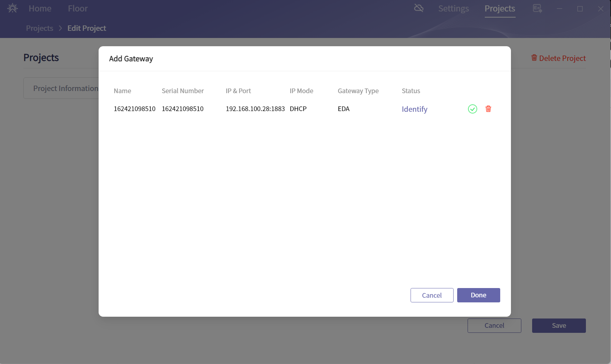Cancel the Add Gateway dialog
The width and height of the screenshot is (611, 364).
432,295
